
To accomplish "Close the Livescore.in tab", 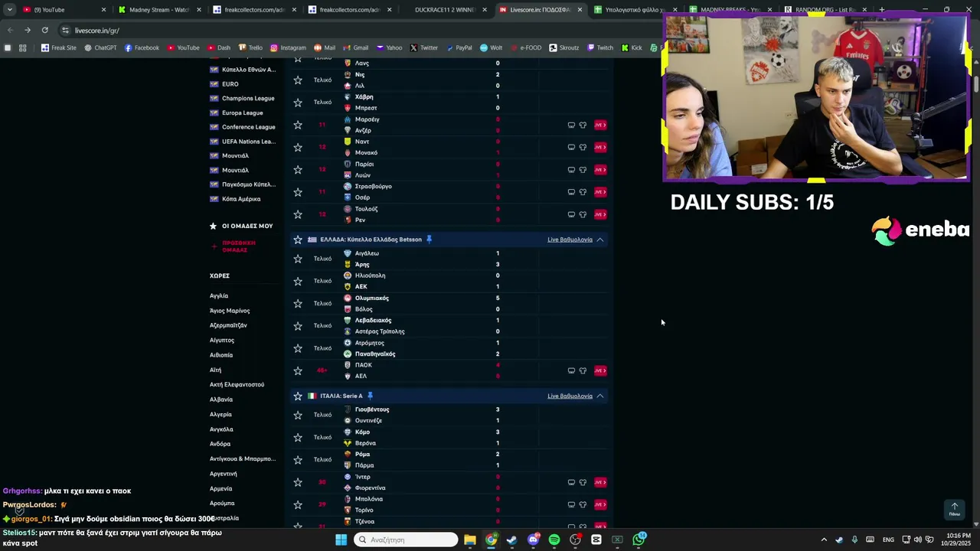I will (580, 10).
